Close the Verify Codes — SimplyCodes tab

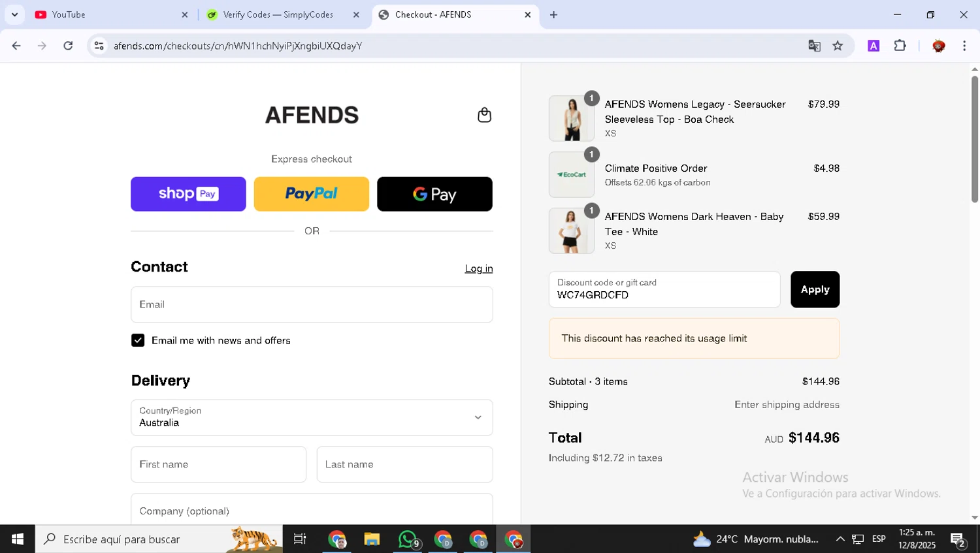pyautogui.click(x=356, y=14)
